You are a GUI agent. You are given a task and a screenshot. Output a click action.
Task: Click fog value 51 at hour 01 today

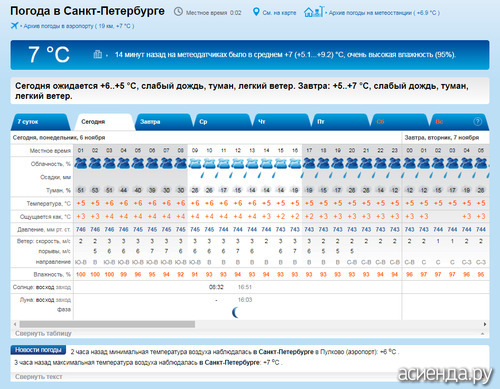(81, 190)
